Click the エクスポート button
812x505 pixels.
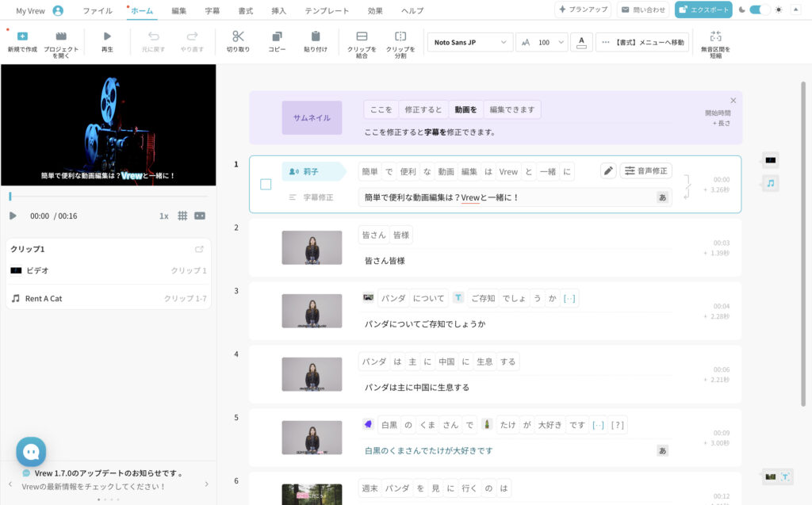click(703, 10)
